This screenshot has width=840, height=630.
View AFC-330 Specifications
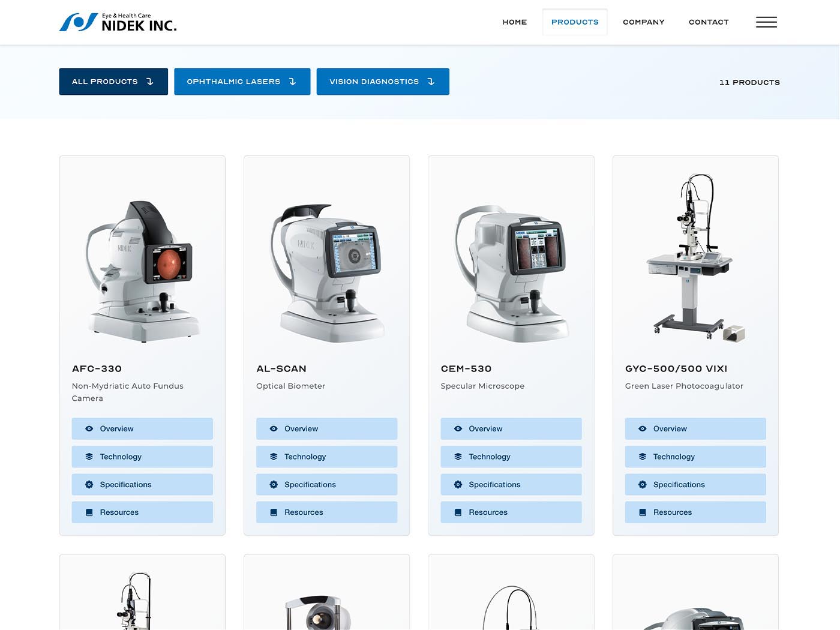click(142, 485)
